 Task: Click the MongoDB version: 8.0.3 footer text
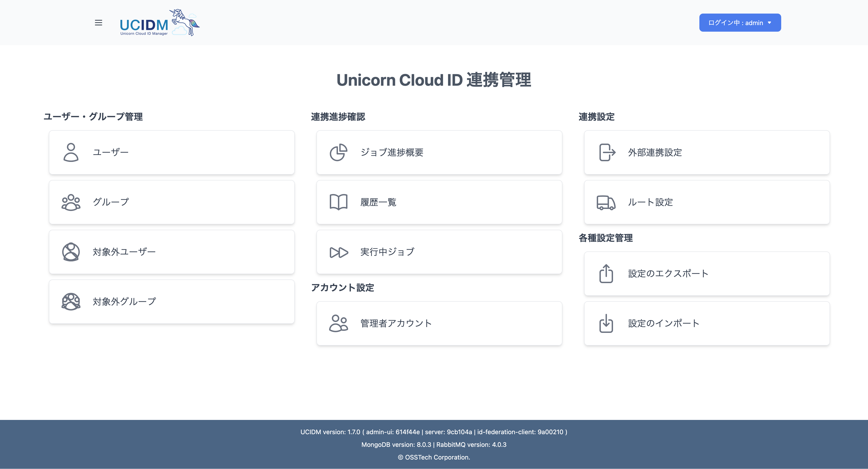click(x=396, y=445)
